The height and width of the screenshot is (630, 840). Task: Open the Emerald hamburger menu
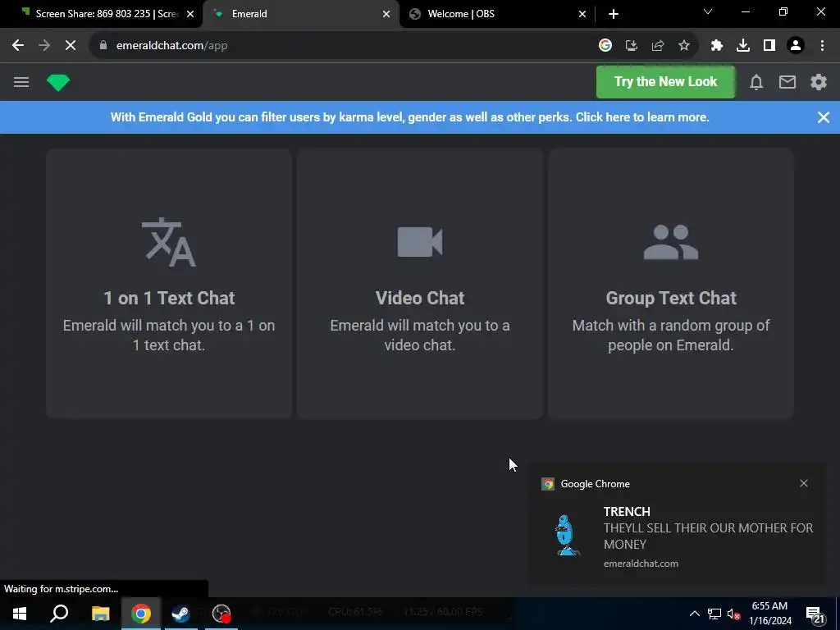21,82
